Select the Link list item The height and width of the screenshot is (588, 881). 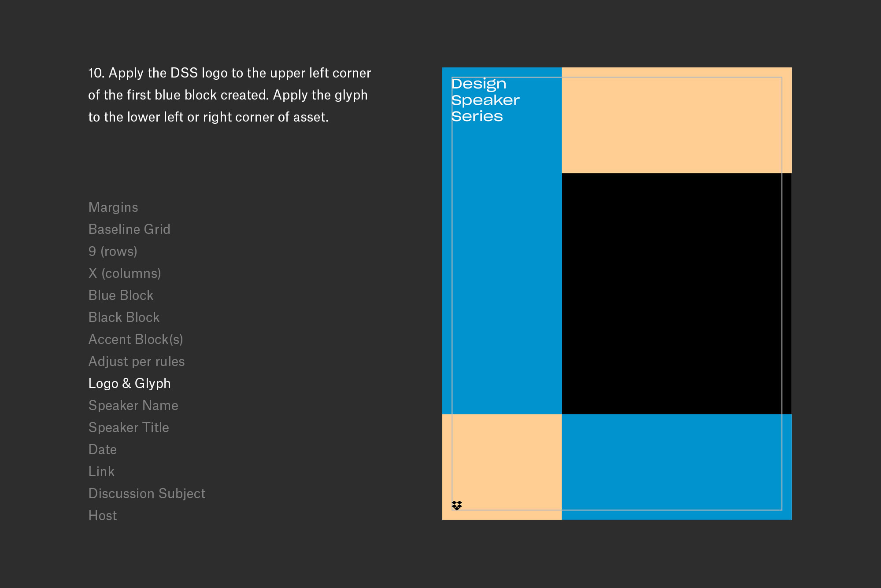point(101,471)
